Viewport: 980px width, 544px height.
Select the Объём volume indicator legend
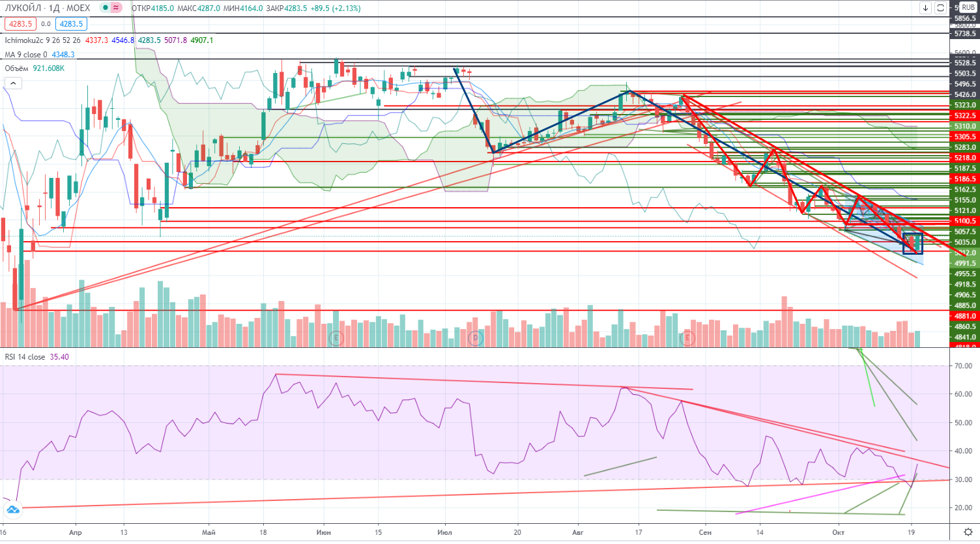(17, 68)
